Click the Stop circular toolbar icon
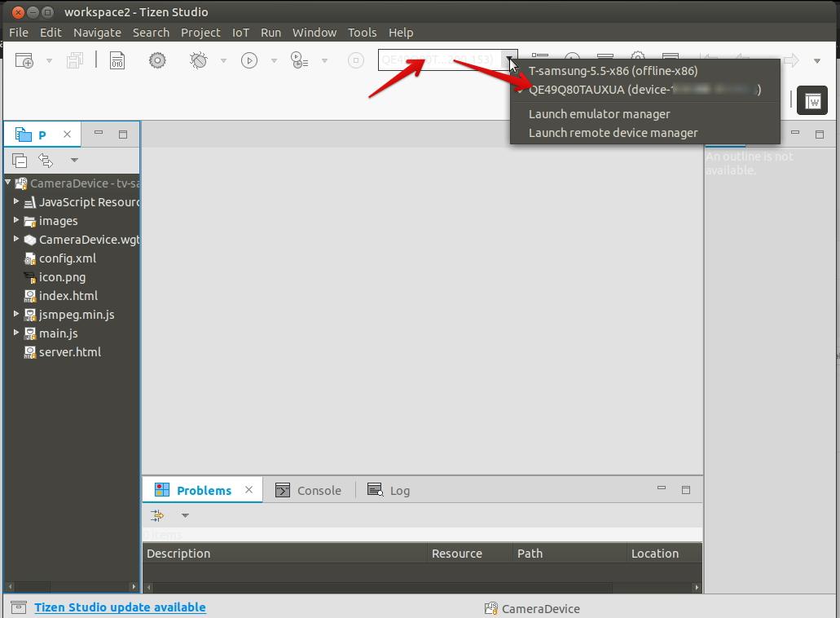The width and height of the screenshot is (840, 618). pos(356,60)
